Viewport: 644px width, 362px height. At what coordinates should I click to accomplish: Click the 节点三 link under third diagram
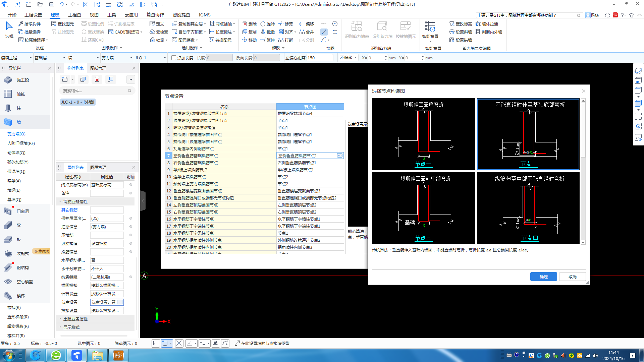(x=423, y=238)
